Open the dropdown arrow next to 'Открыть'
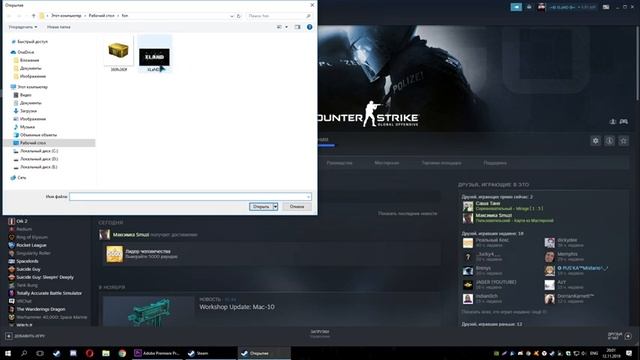Viewport: 640px width, 360px height. coord(276,207)
